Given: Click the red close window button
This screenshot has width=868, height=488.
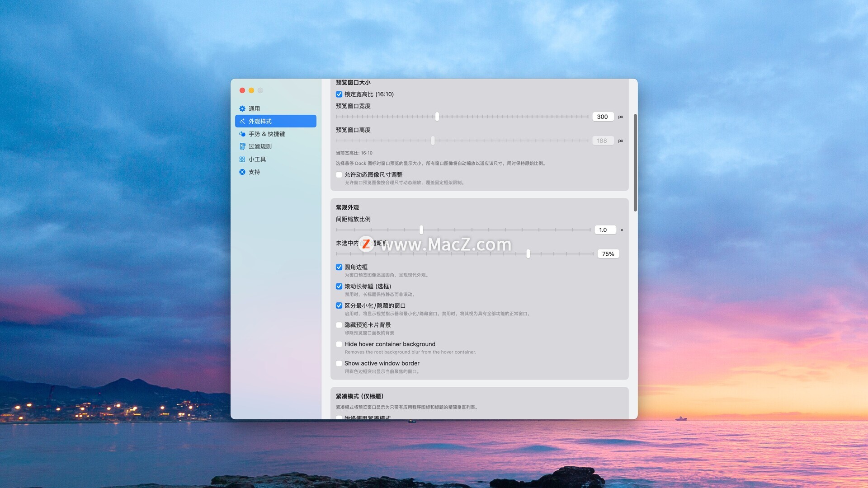Looking at the screenshot, I should pyautogui.click(x=242, y=90).
